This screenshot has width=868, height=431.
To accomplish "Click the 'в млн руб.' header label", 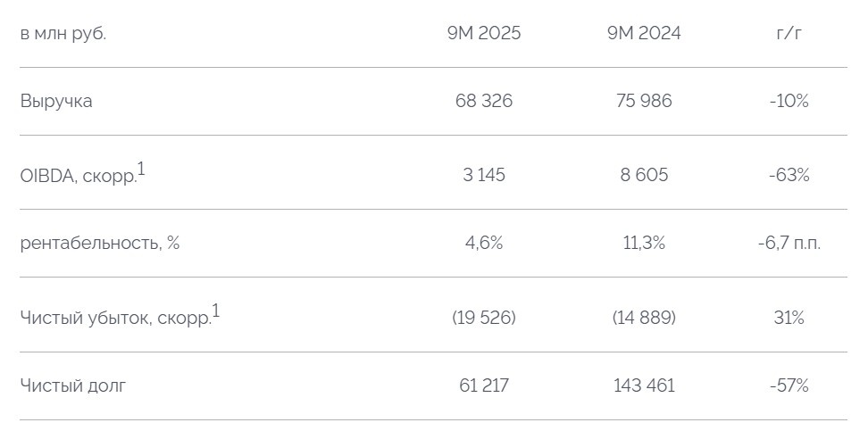I will pos(69,34).
